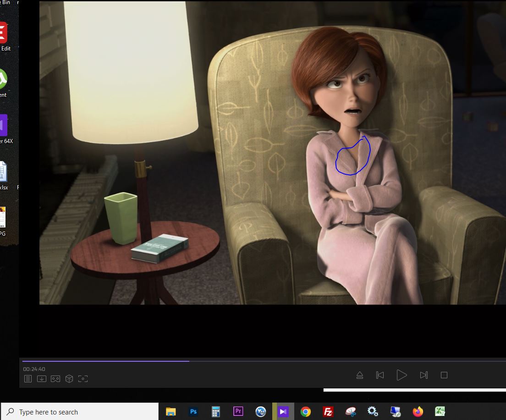Open Excel from the taskbar
This screenshot has width=506, height=420.
click(x=440, y=412)
